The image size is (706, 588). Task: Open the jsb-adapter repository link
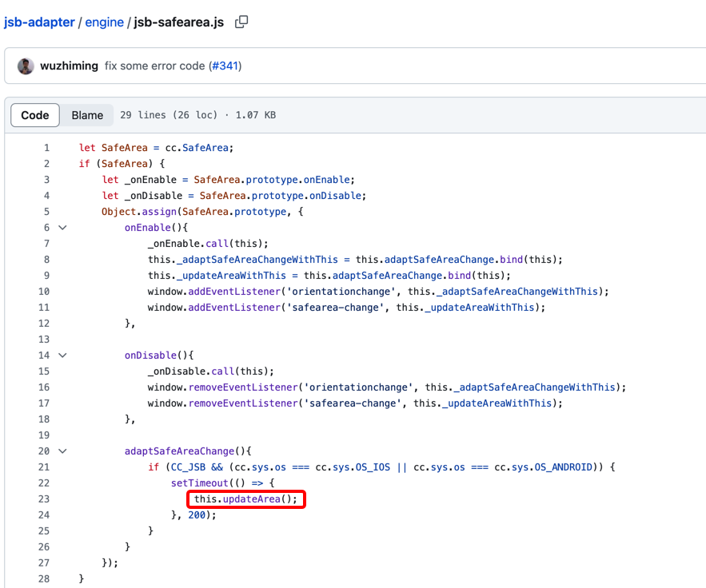[x=38, y=22]
